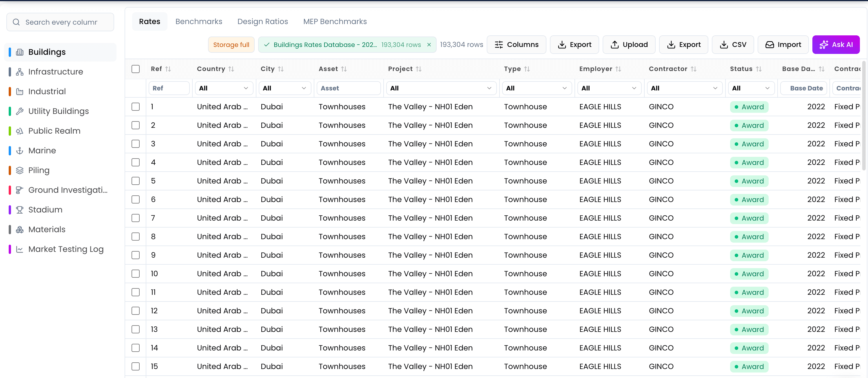868x378 pixels.
Task: Sort by Ref column arrows
Action: 168,69
